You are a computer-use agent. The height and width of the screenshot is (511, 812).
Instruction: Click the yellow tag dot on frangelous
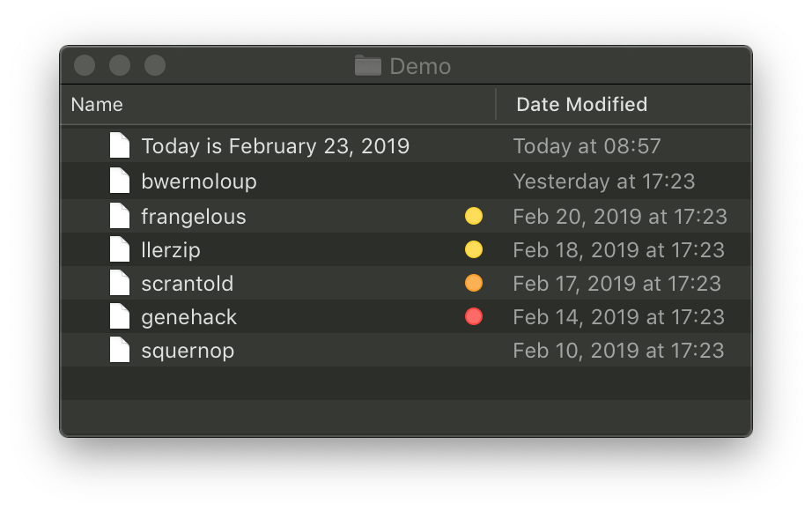click(x=474, y=216)
